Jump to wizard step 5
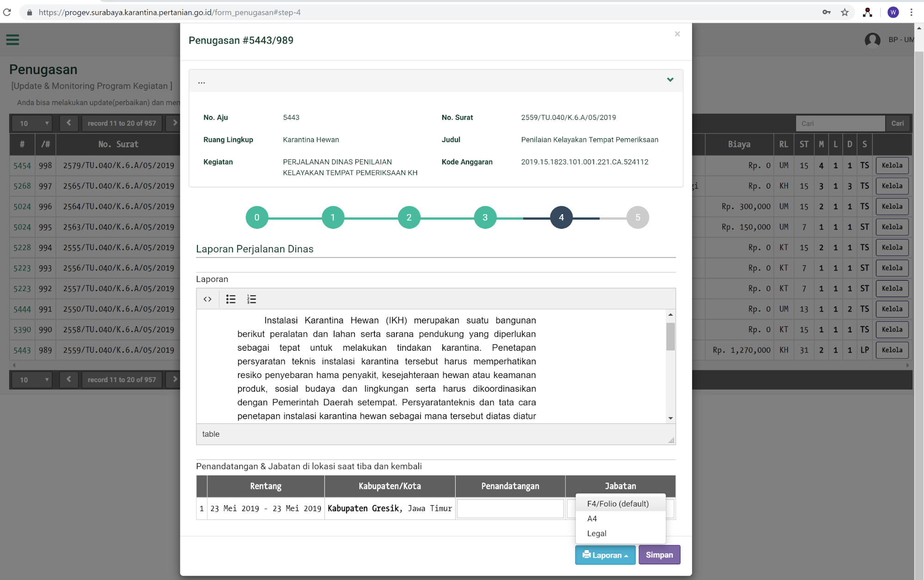The height and width of the screenshot is (580, 924). click(637, 217)
